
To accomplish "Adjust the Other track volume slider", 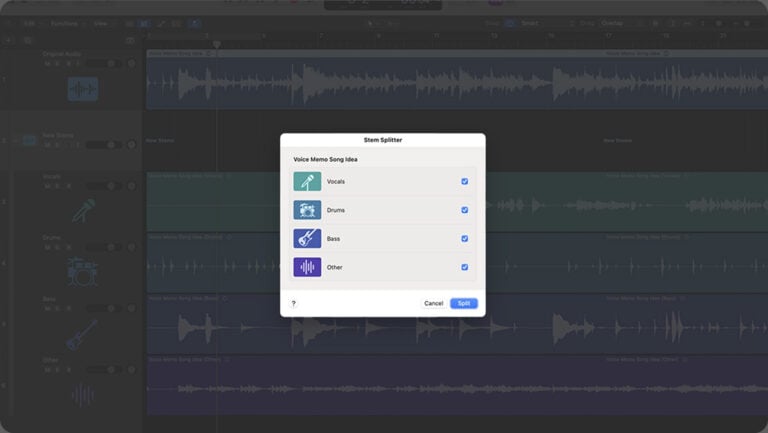I will pyautogui.click(x=103, y=370).
